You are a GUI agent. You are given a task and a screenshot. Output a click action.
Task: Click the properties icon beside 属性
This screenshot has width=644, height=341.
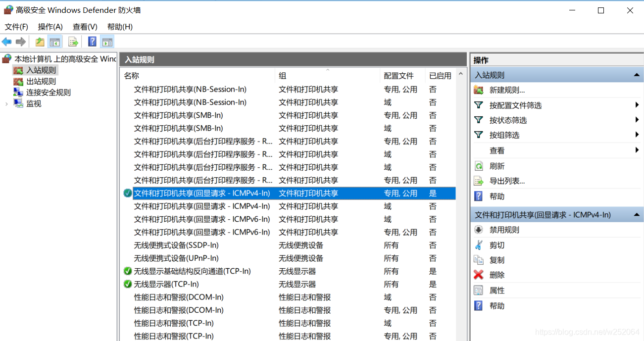coord(479,290)
